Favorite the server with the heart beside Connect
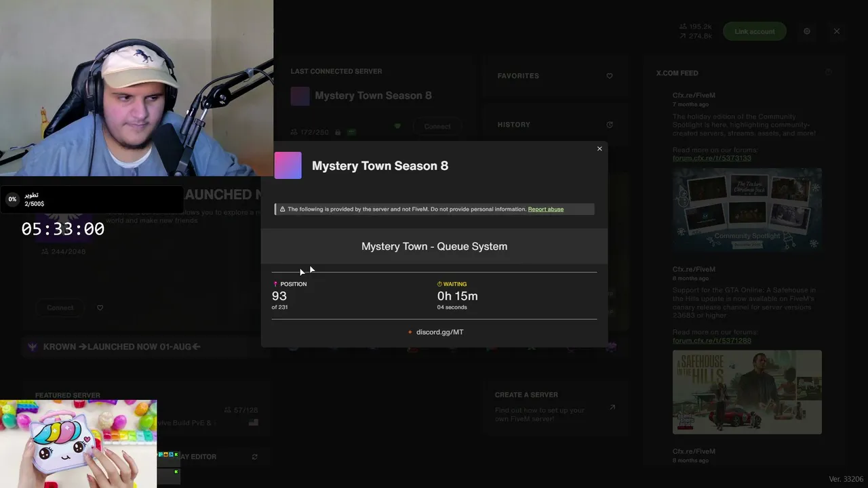The height and width of the screenshot is (488, 868). [100, 308]
